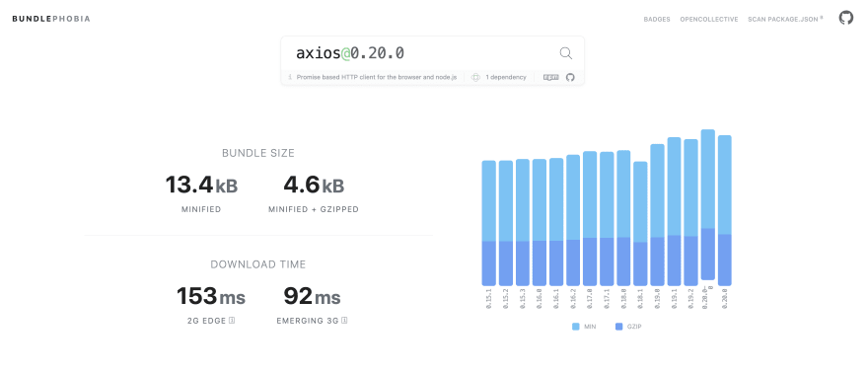868x373 pixels.
Task: Click the GitHub icon in top-right corner
Action: tap(845, 19)
